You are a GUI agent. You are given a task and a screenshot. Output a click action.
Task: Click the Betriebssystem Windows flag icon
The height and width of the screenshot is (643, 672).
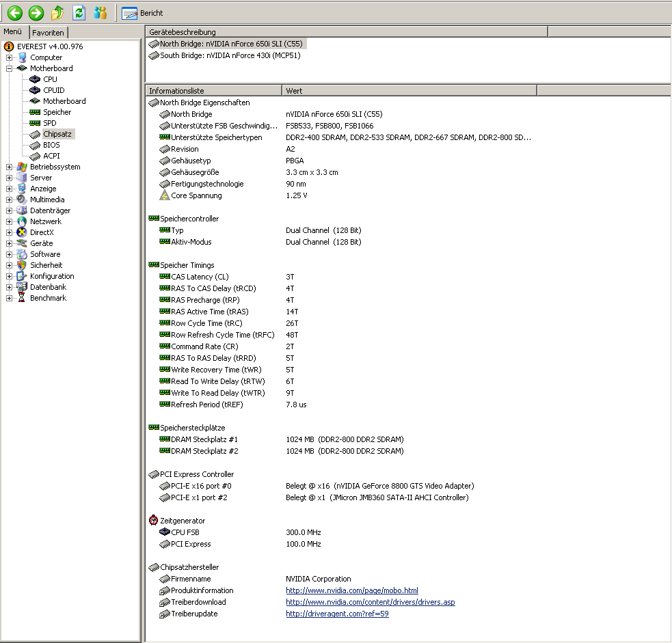coord(22,167)
